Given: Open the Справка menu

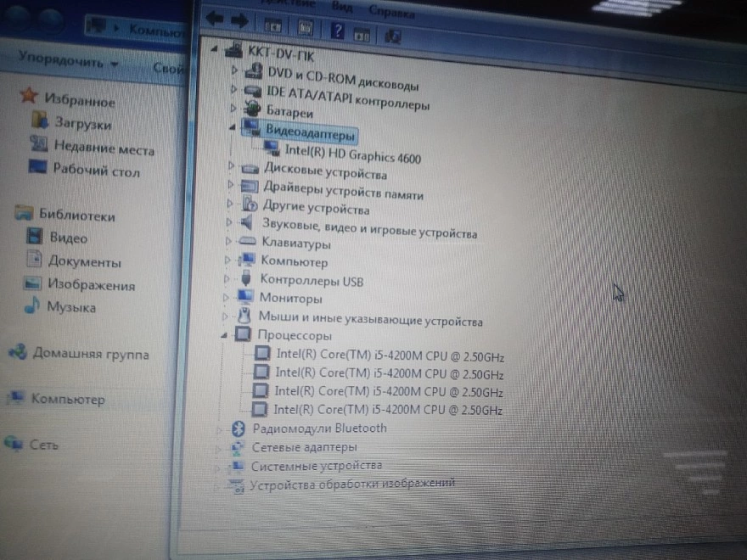Looking at the screenshot, I should pos(391,13).
